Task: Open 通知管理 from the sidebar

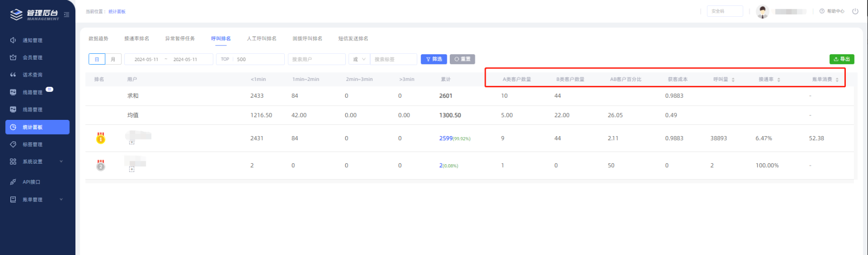Action: [33, 40]
